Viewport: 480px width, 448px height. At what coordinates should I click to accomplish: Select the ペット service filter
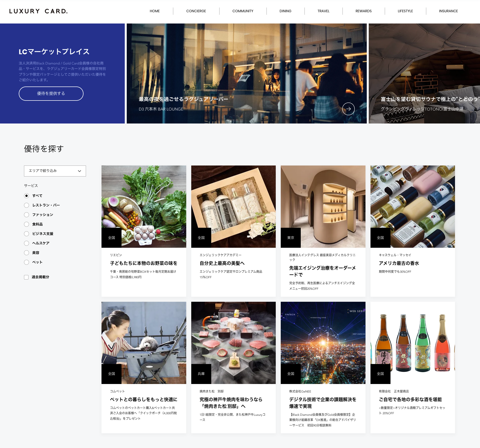click(26, 262)
